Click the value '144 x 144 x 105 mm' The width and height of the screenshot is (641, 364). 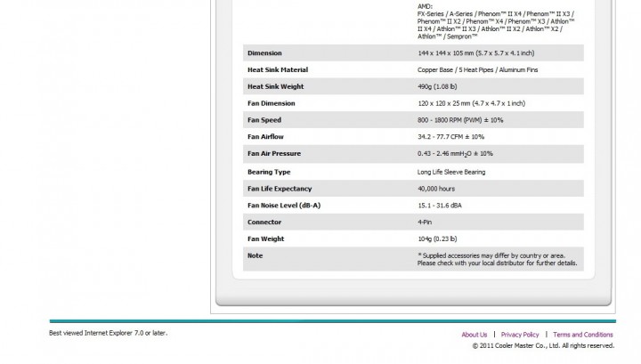[446, 53]
